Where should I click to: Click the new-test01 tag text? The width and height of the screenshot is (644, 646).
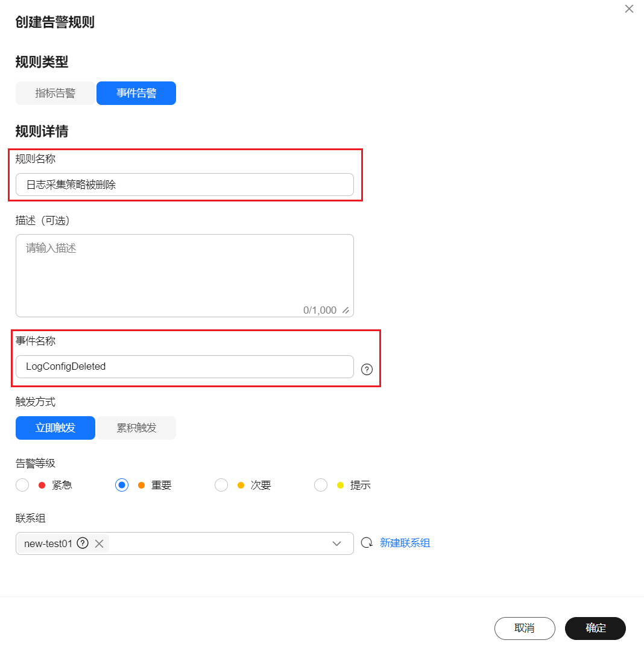pyautogui.click(x=48, y=543)
